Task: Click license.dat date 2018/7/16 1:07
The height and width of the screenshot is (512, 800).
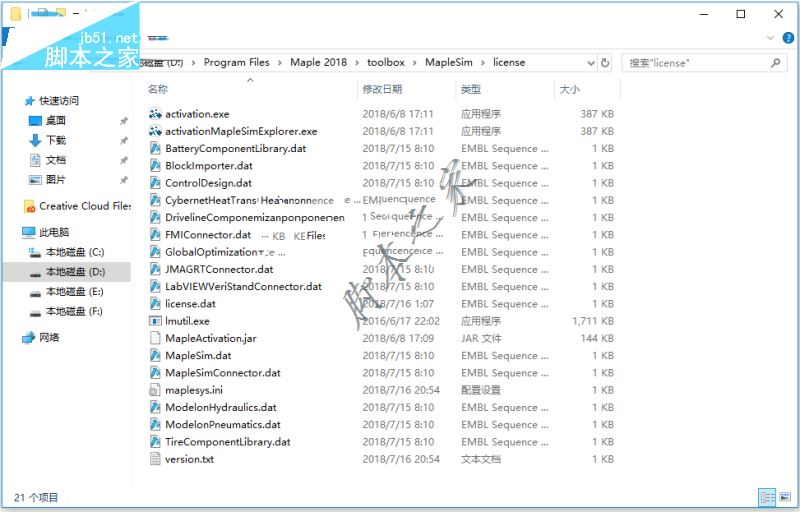Action: pyautogui.click(x=398, y=304)
